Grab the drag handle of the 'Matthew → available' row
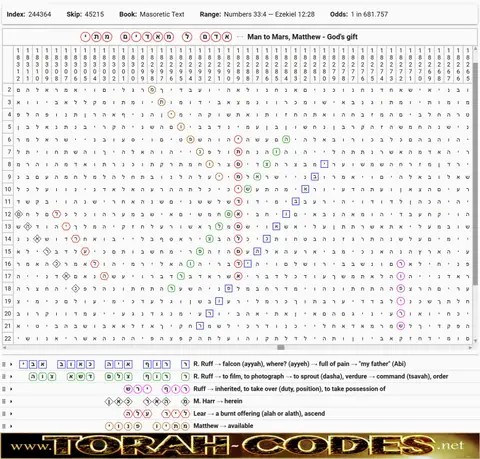This screenshot has width=480, height=459. [x=4, y=426]
